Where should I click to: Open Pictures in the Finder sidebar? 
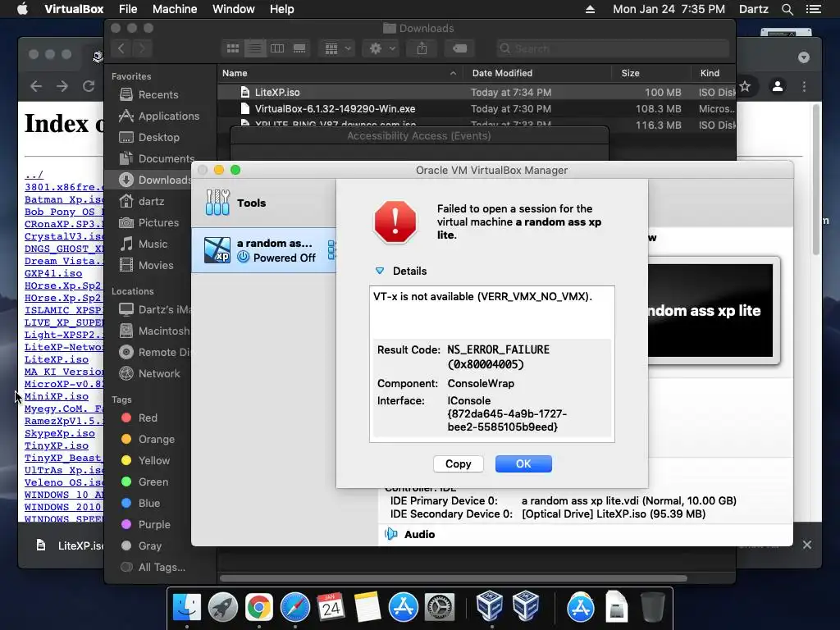click(x=149, y=223)
